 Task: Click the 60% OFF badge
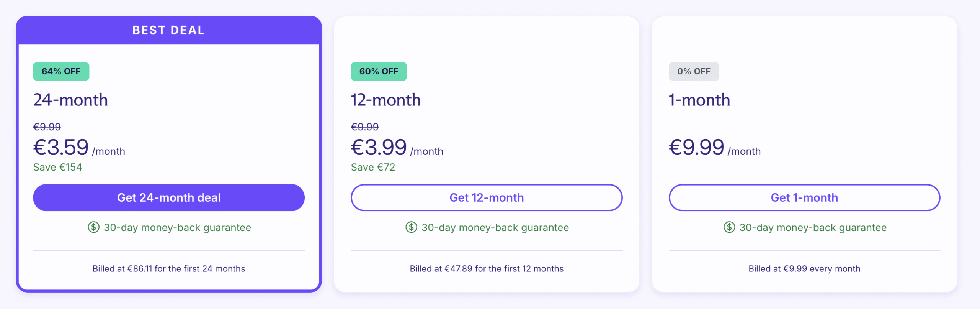point(379,71)
